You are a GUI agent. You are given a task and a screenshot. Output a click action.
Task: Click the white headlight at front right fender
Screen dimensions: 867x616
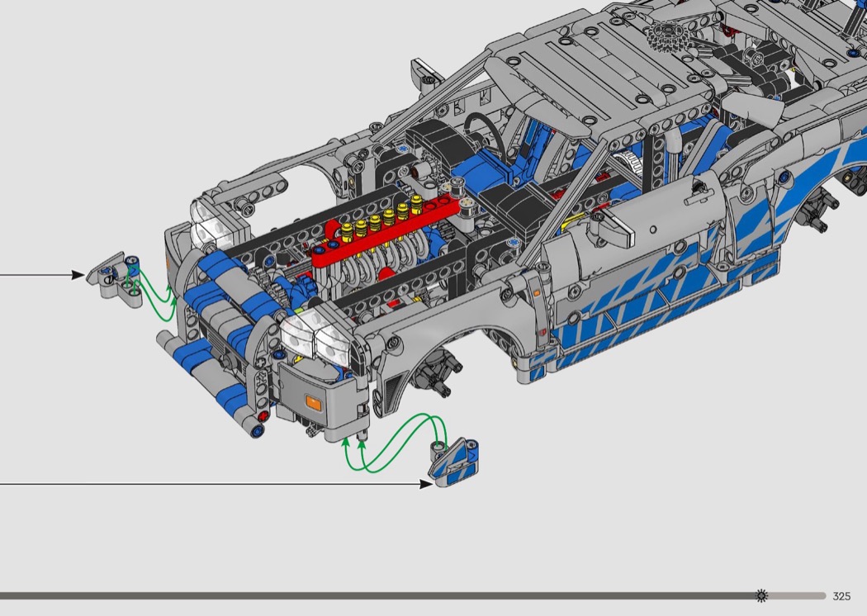coord(308,332)
